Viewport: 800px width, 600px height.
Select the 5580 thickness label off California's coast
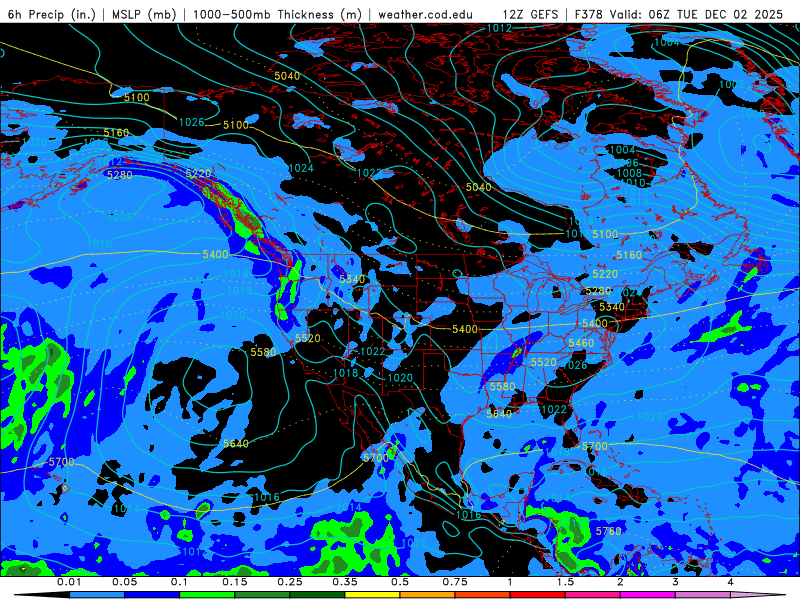click(263, 352)
